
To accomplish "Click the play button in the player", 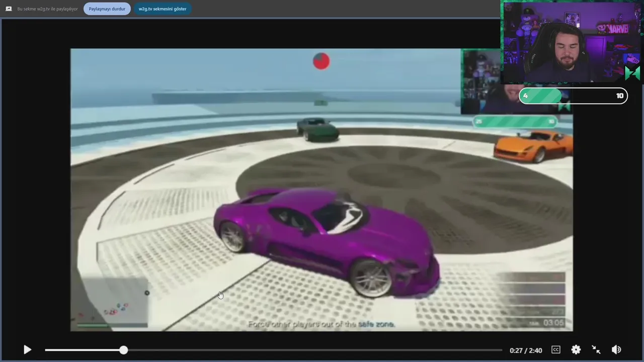I will coord(27,350).
